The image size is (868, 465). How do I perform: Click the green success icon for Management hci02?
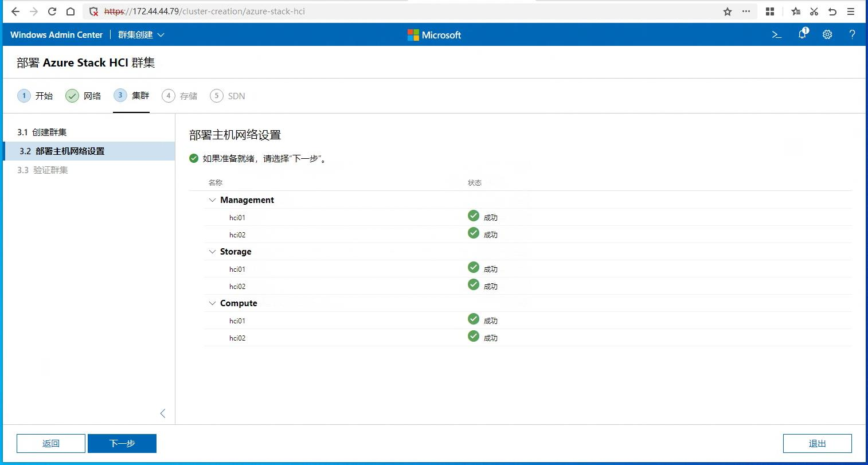pos(474,233)
